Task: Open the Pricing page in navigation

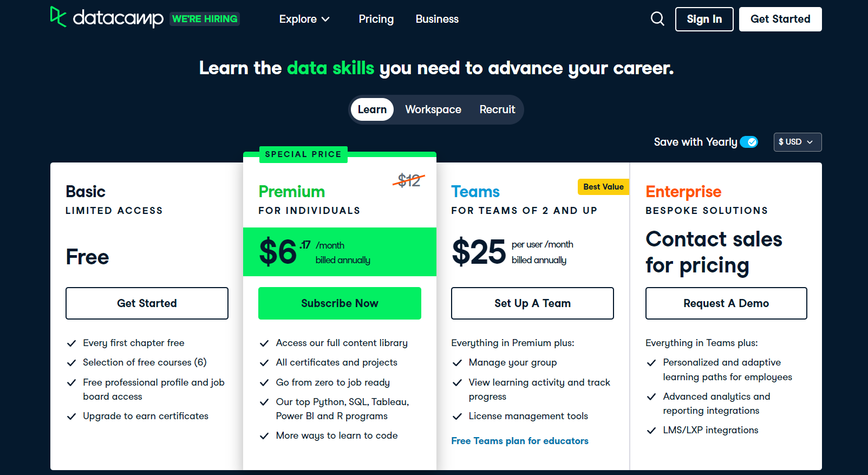Action: (376, 19)
